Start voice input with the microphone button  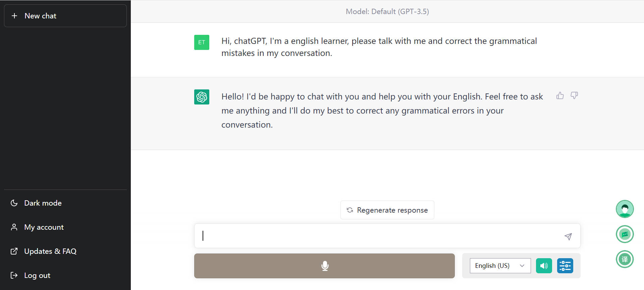coord(324,266)
